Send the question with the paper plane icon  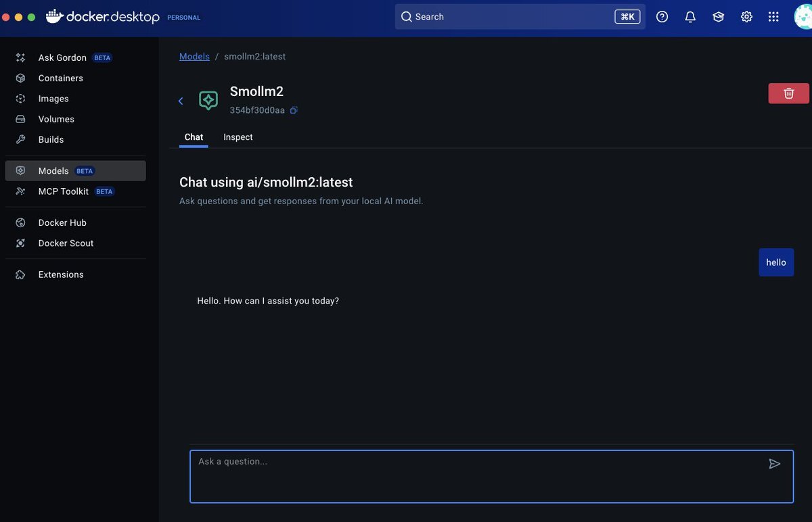pos(775,464)
